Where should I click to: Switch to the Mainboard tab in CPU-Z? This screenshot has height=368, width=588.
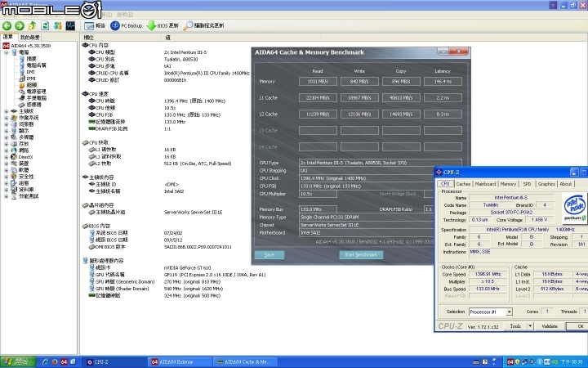(485, 184)
